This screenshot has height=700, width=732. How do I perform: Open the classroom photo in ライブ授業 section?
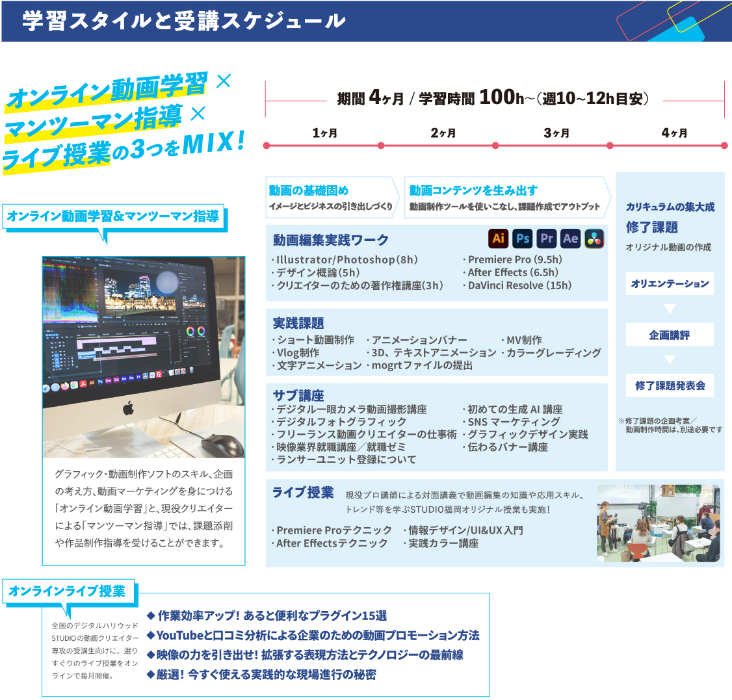click(x=658, y=523)
